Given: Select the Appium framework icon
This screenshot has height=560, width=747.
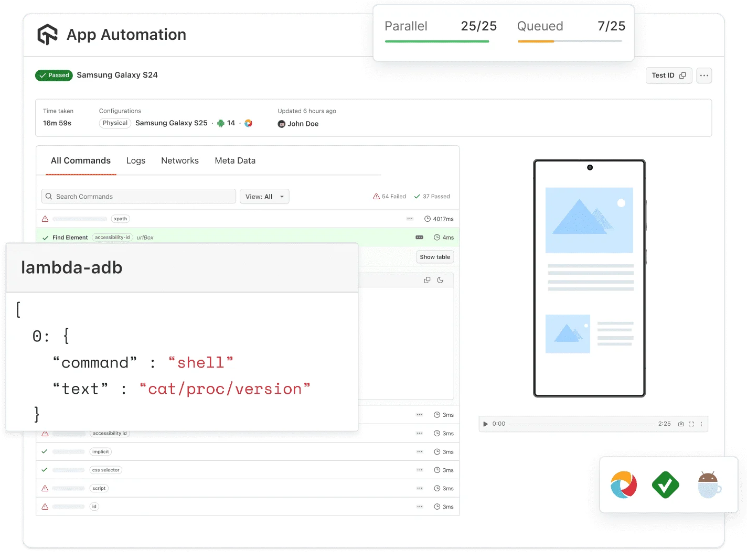Looking at the screenshot, I should click(623, 485).
